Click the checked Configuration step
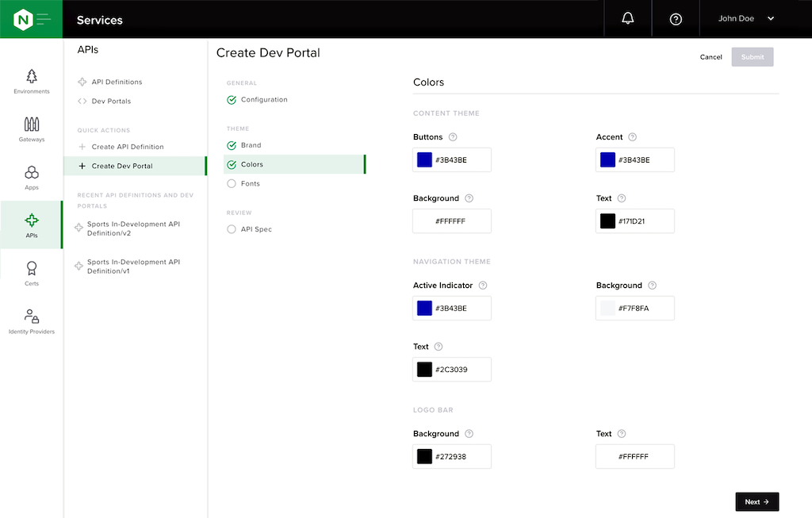The height and width of the screenshot is (518, 812). click(x=258, y=99)
